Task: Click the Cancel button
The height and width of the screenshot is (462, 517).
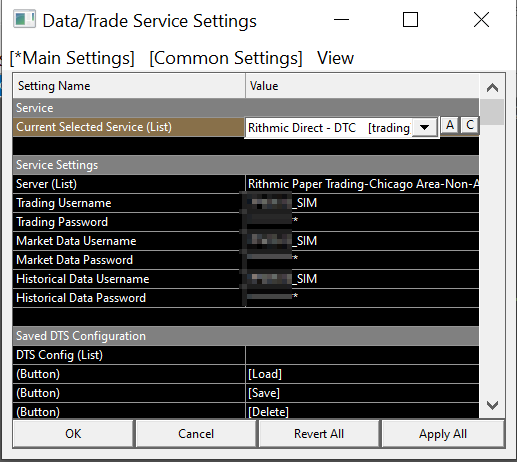Action: point(196,434)
